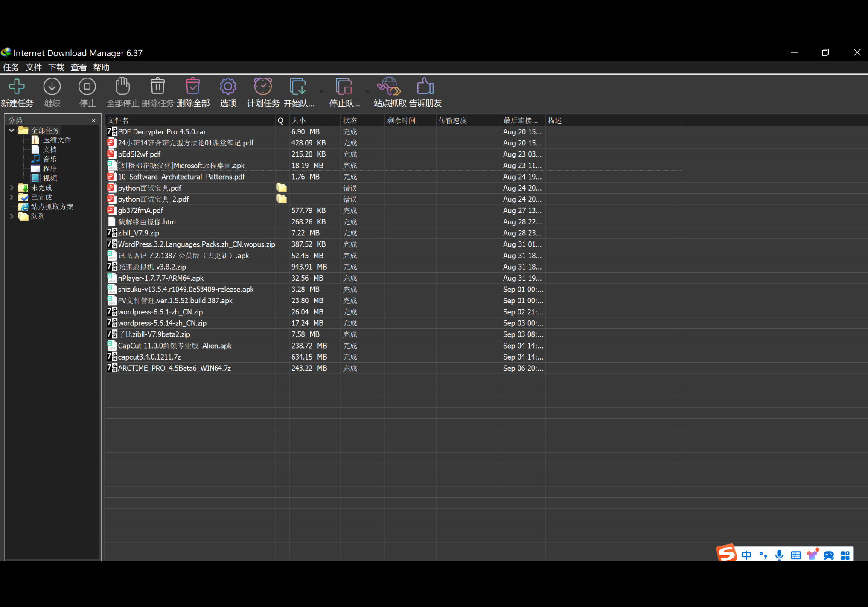The width and height of the screenshot is (868, 607).
Task: Click the 告诉朋友 thumbs-up icon
Action: point(425,86)
